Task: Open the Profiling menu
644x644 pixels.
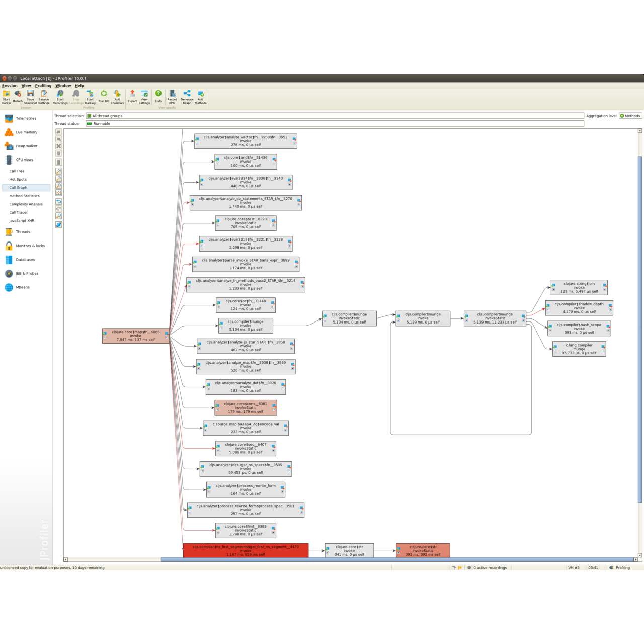Action: (x=43, y=85)
